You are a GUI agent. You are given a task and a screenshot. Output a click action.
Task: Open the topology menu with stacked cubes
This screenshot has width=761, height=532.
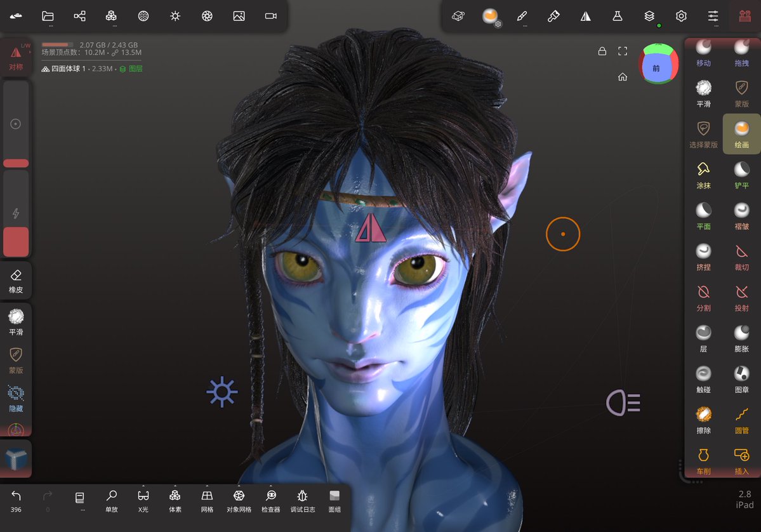(111, 16)
